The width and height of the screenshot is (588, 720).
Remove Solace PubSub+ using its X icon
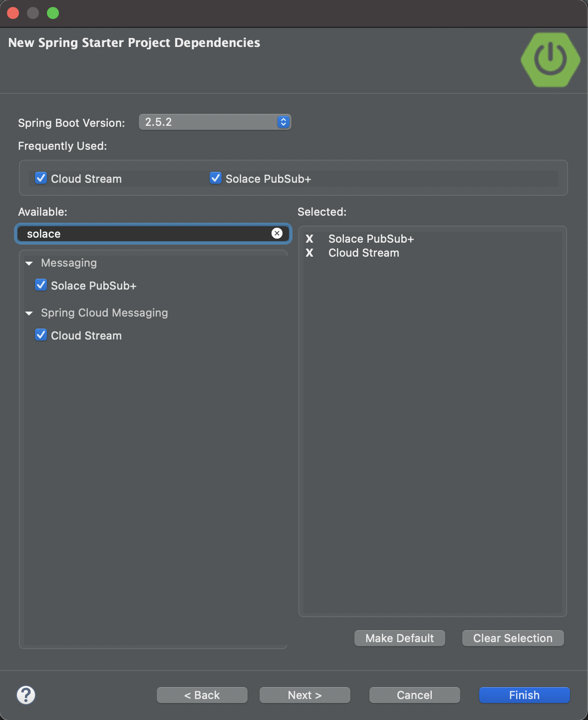tap(309, 239)
